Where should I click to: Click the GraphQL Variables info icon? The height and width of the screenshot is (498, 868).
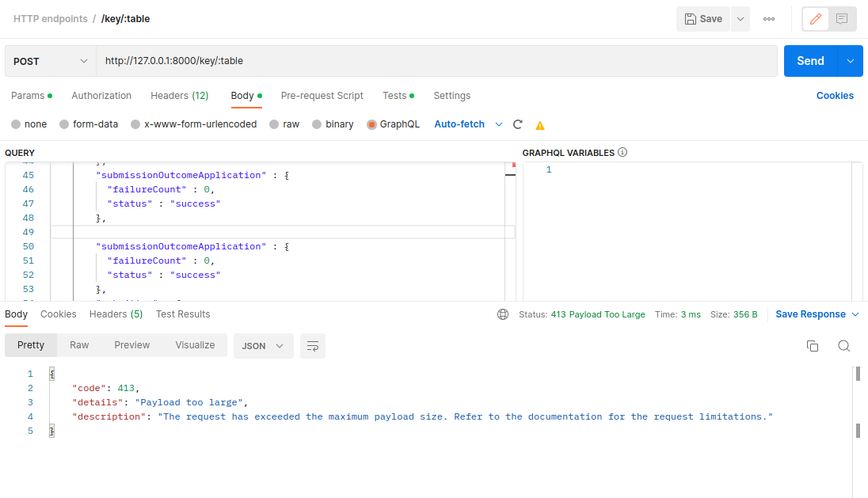click(622, 152)
